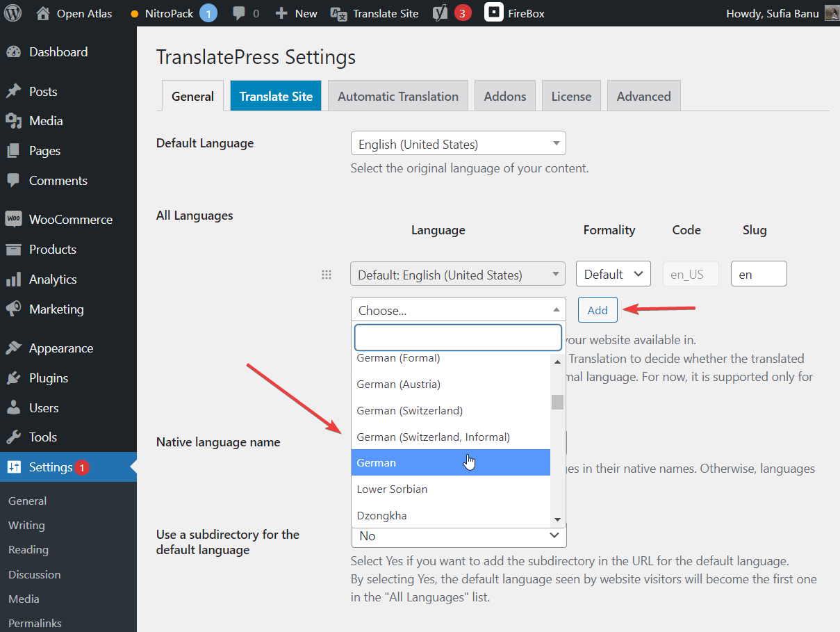The image size is (840, 632).
Task: Click the Add language button
Action: click(x=597, y=309)
